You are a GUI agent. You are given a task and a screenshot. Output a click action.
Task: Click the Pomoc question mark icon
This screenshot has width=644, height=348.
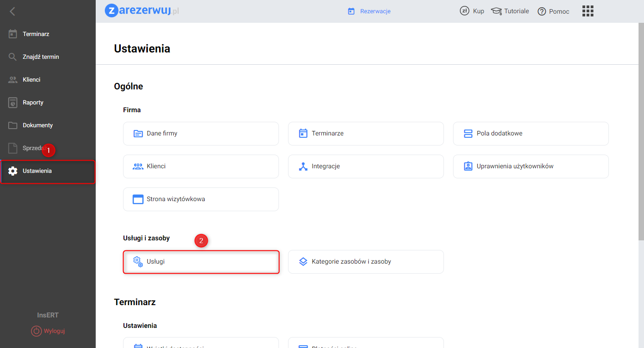541,11
